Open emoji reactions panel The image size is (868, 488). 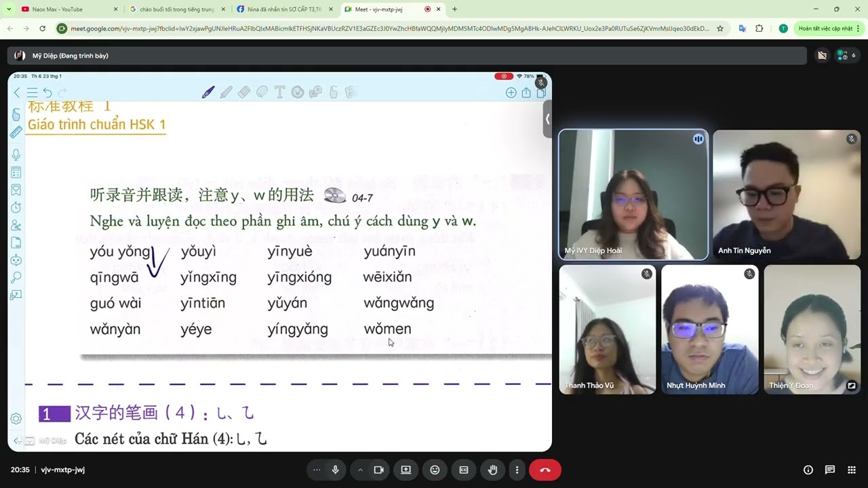click(435, 470)
